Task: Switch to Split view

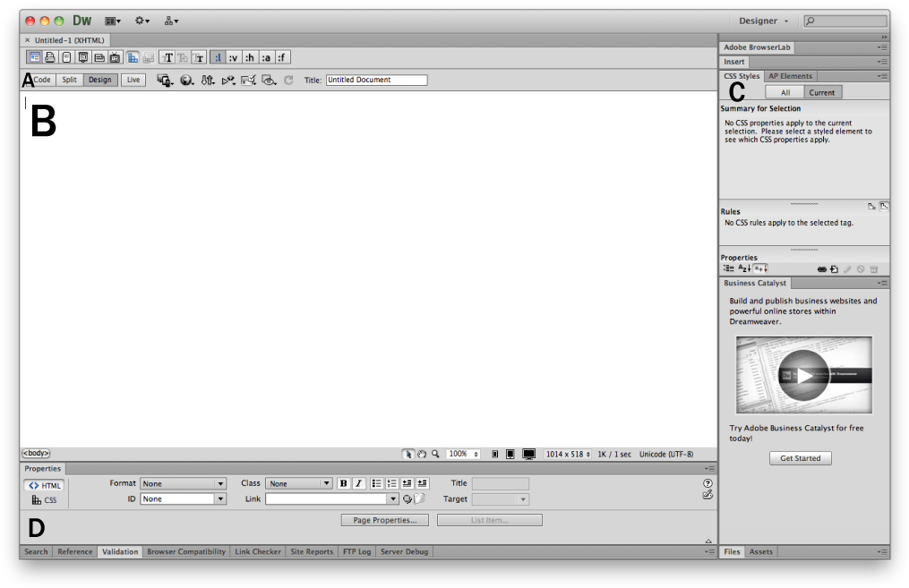Action: coord(70,80)
